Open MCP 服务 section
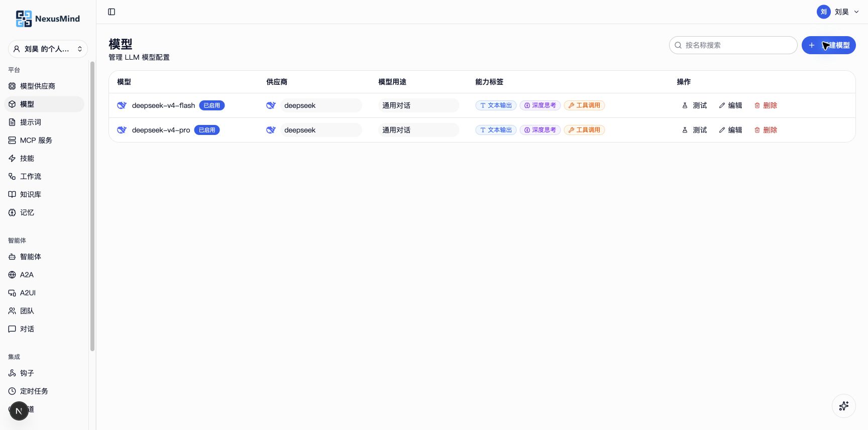The image size is (868, 430). tap(44, 140)
